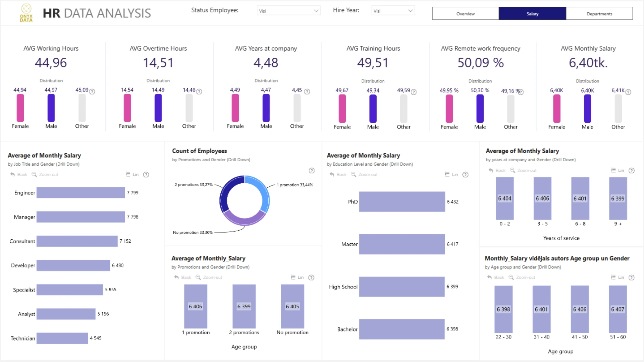
Task: Click help icon on AVG Monthly Salary card
Action: [x=628, y=92]
